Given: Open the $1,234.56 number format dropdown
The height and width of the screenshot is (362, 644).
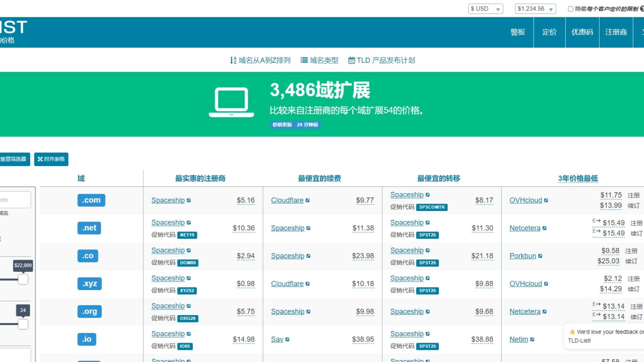Looking at the screenshot, I should [535, 9].
